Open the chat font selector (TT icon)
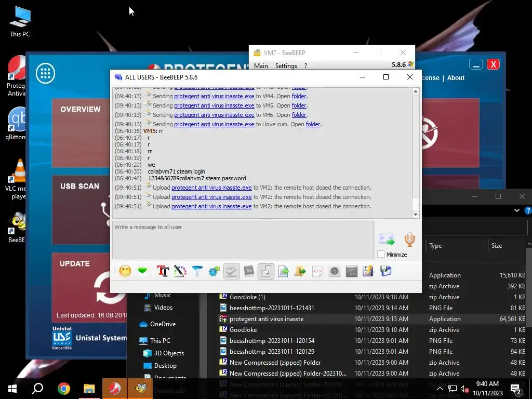 163,271
